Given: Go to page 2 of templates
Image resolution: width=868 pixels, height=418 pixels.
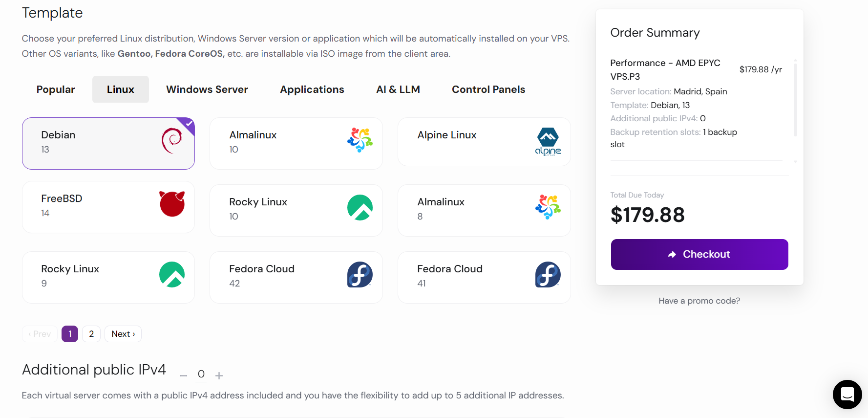Looking at the screenshot, I should click(91, 334).
